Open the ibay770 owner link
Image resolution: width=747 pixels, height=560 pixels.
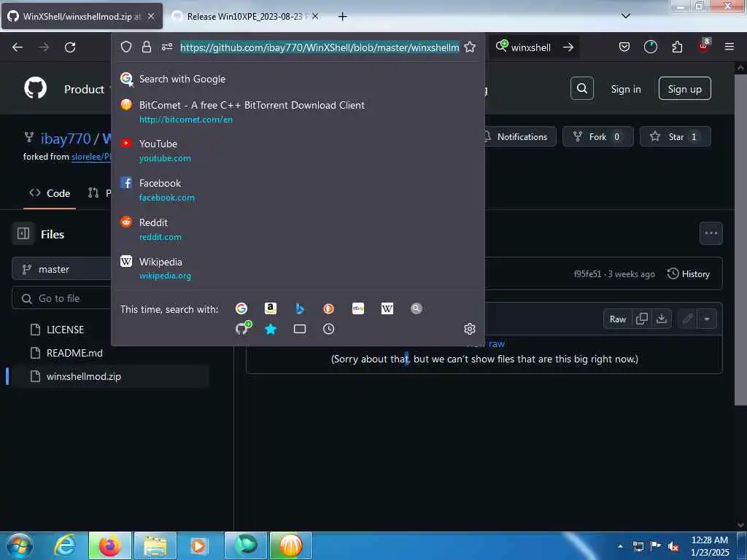65,139
